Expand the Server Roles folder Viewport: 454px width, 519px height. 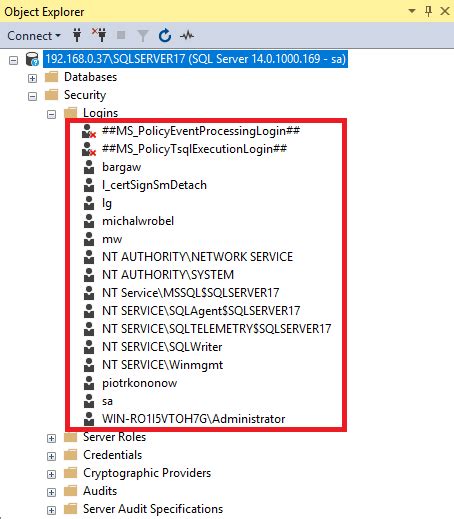pos(51,438)
